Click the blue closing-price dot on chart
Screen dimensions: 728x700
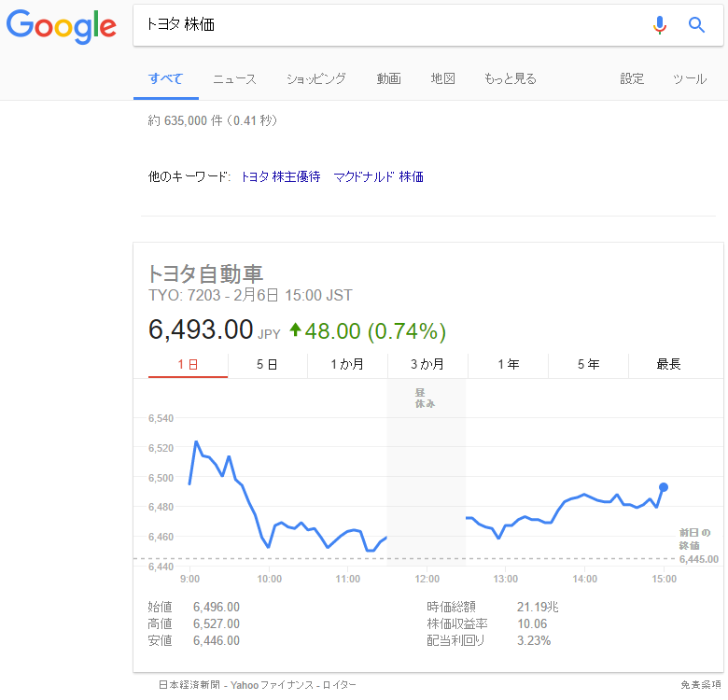(x=664, y=487)
